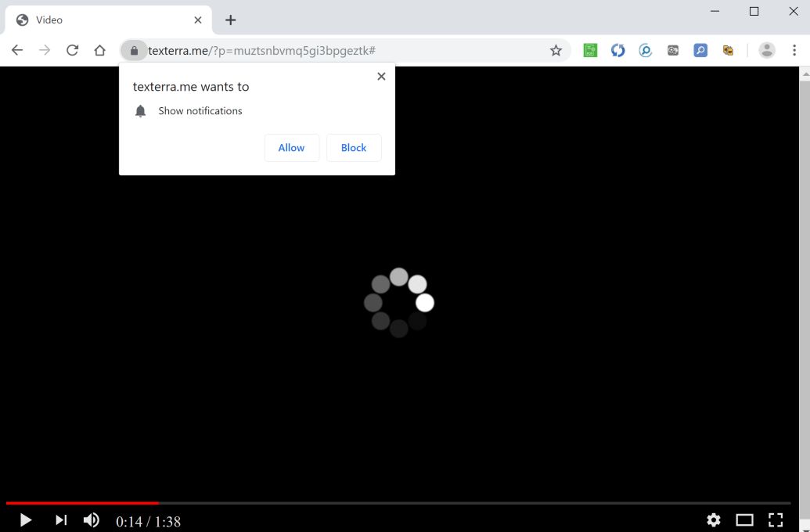Screen dimensions: 810x532
Task: Click the 'texterra.me wants to' heading
Action: pos(191,87)
